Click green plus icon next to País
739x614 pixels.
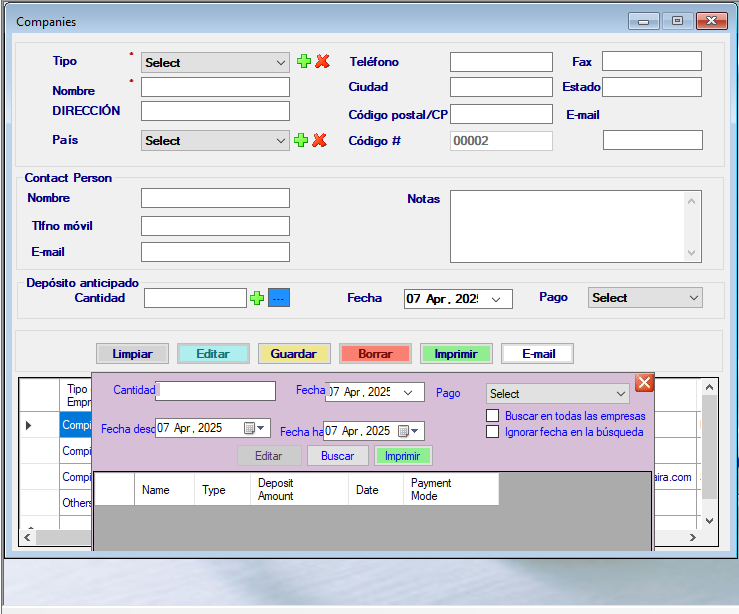click(301, 140)
